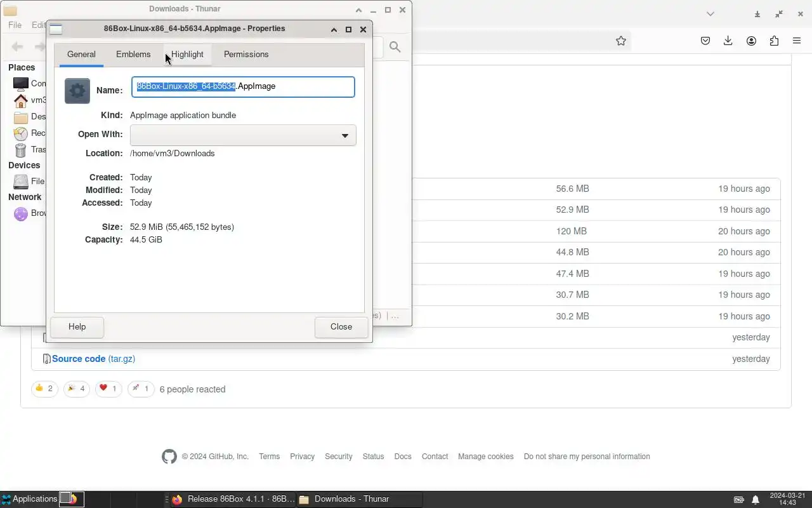Open the Docs footer link
812x508 pixels.
(x=403, y=457)
